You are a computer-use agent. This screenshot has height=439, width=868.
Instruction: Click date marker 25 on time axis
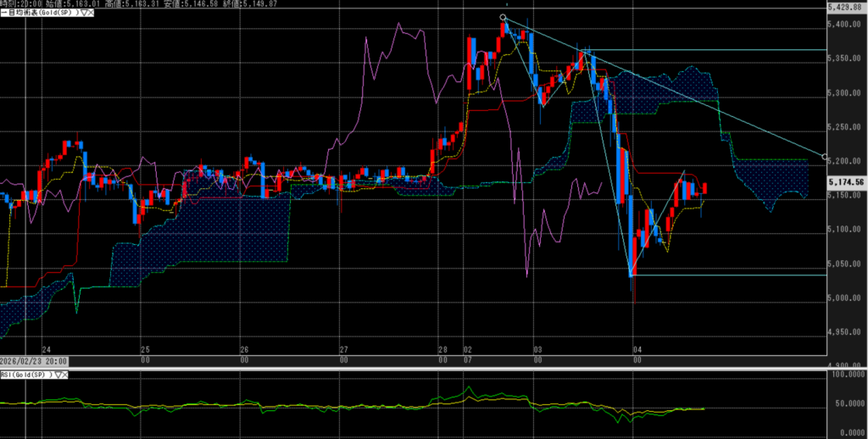click(x=144, y=349)
